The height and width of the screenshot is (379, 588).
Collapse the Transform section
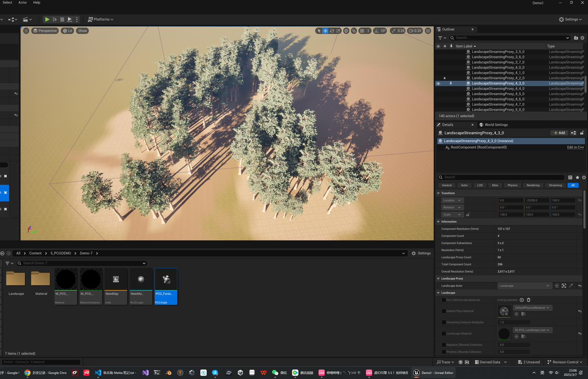[439, 193]
